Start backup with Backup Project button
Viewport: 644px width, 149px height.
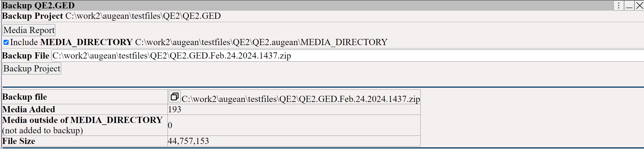coord(32,69)
